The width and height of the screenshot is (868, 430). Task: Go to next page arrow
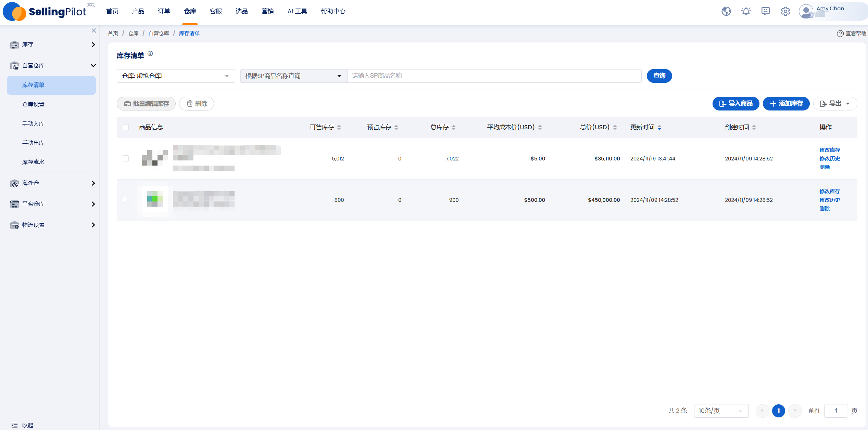point(795,411)
